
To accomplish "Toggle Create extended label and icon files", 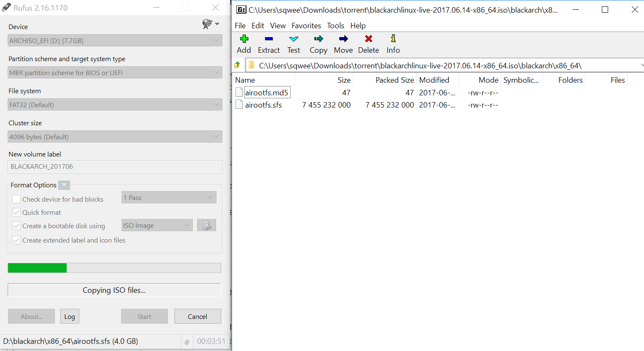I will (16, 240).
